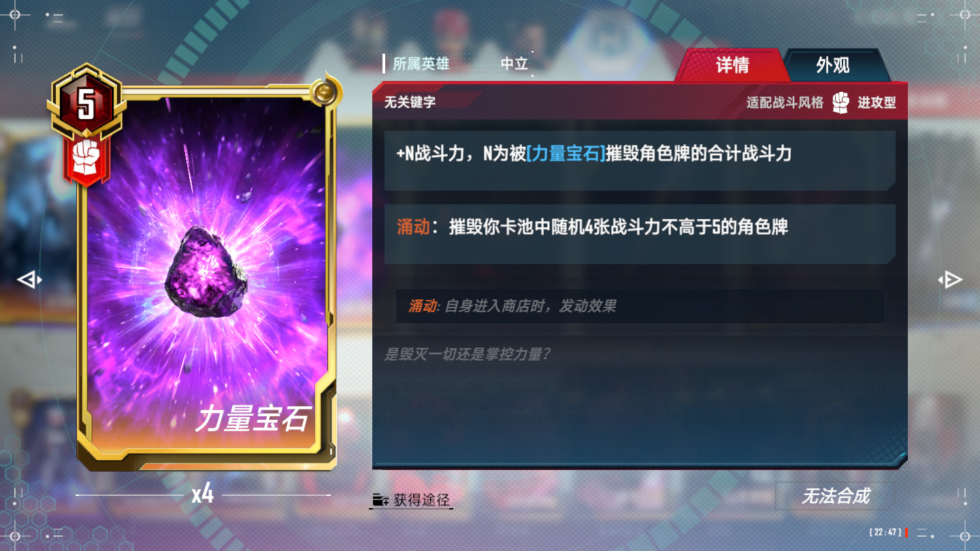This screenshot has height=551, width=980.
Task: Click the cost 5 hexagon badge
Action: (86, 104)
